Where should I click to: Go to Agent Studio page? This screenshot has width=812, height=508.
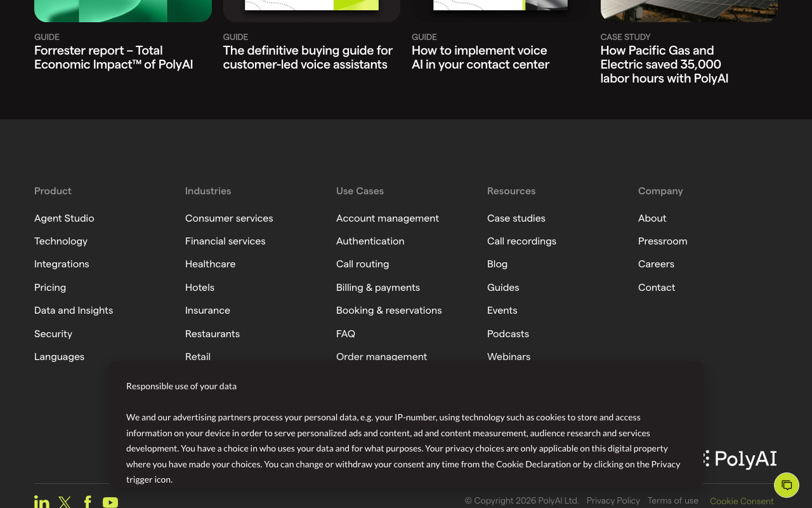64,218
